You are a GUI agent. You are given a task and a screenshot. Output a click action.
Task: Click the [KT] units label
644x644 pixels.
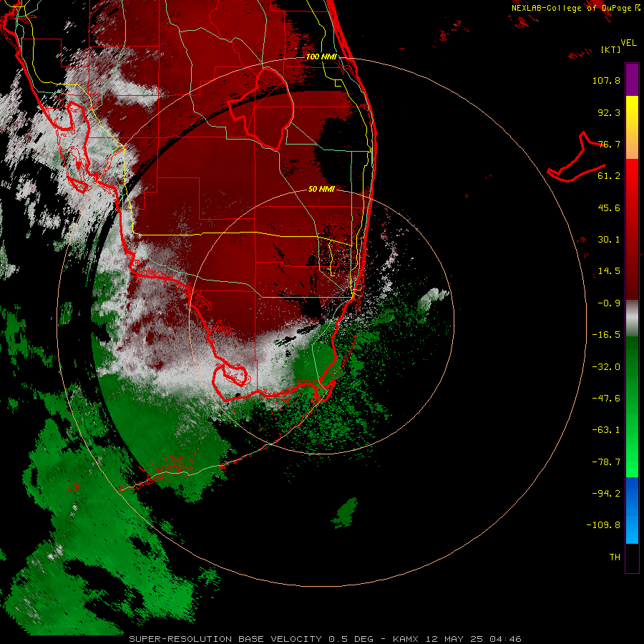tap(610, 49)
